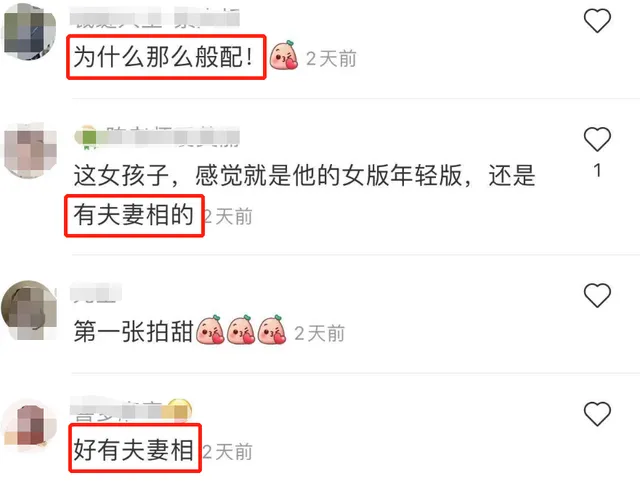
Task: Open the second commenter's pink avatar
Action: click(x=29, y=150)
